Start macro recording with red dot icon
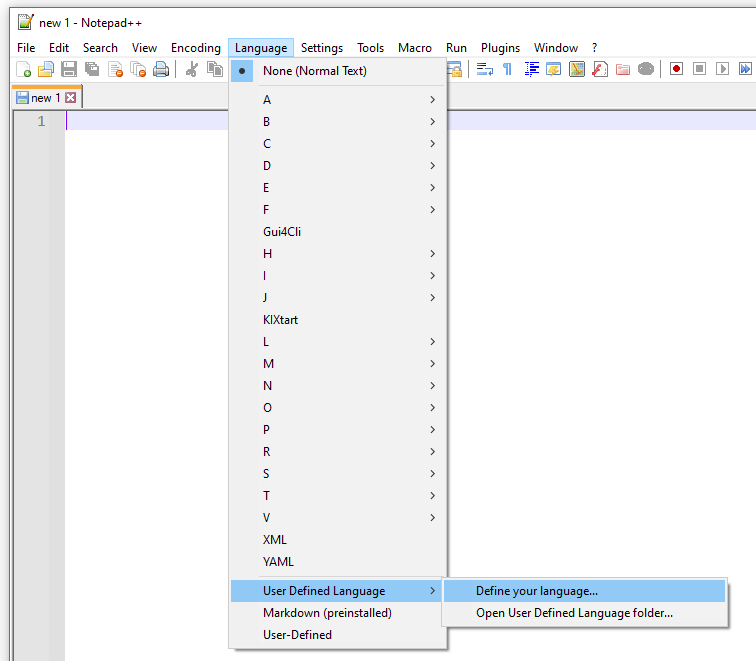The height and width of the screenshot is (661, 756). tap(676, 69)
